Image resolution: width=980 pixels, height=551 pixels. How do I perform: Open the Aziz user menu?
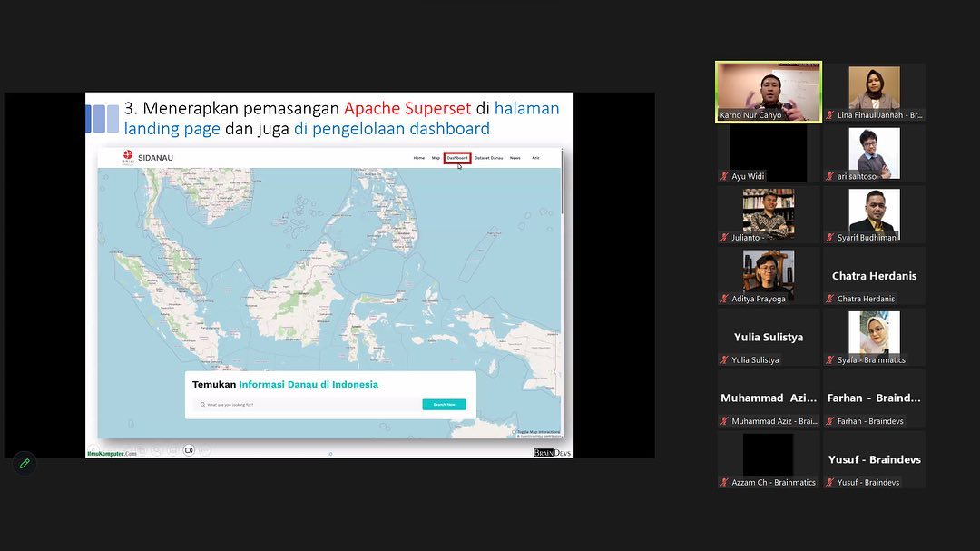point(535,158)
